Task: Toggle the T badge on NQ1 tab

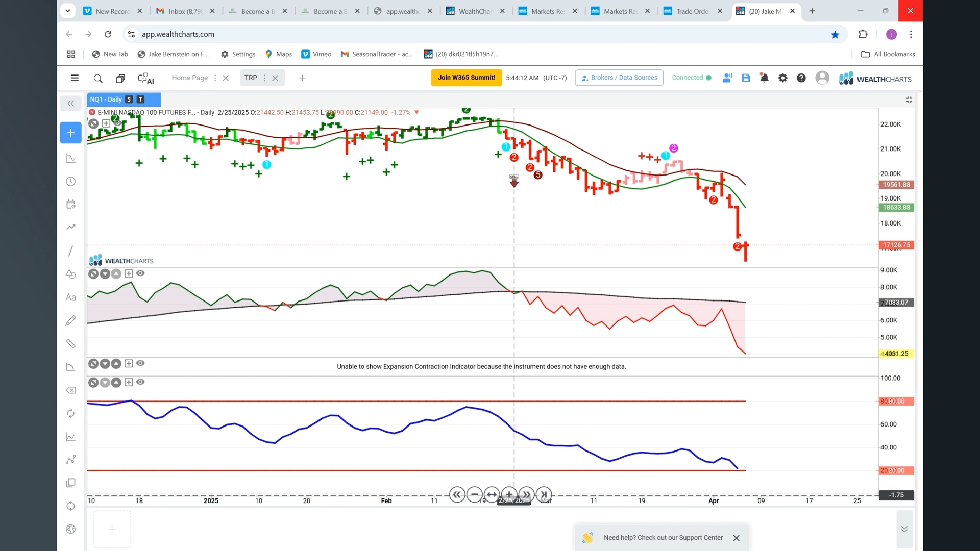Action: (140, 99)
